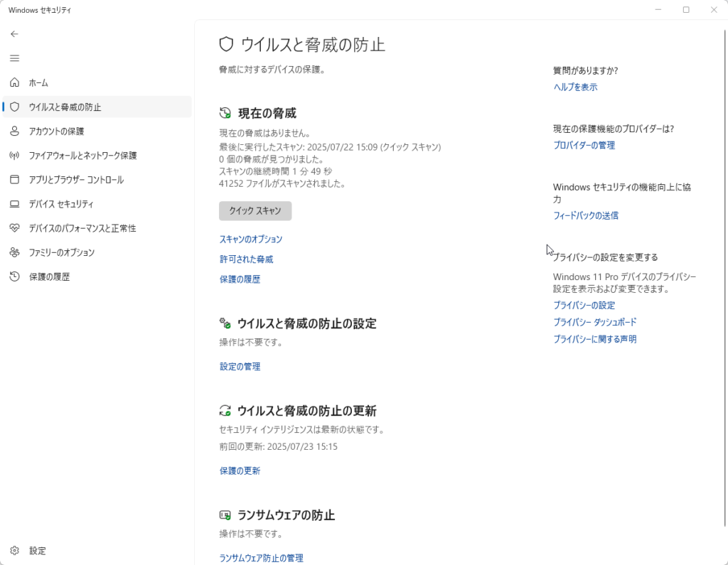Select アカウントの保護 in the sidebar

click(x=57, y=131)
